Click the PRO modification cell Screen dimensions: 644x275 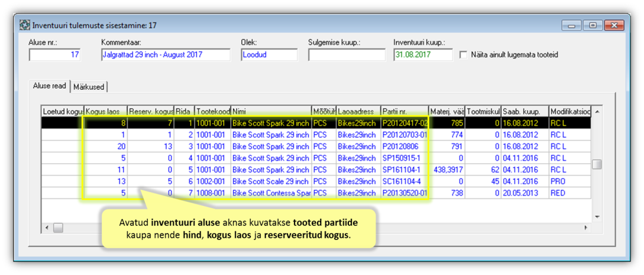[x=570, y=182]
